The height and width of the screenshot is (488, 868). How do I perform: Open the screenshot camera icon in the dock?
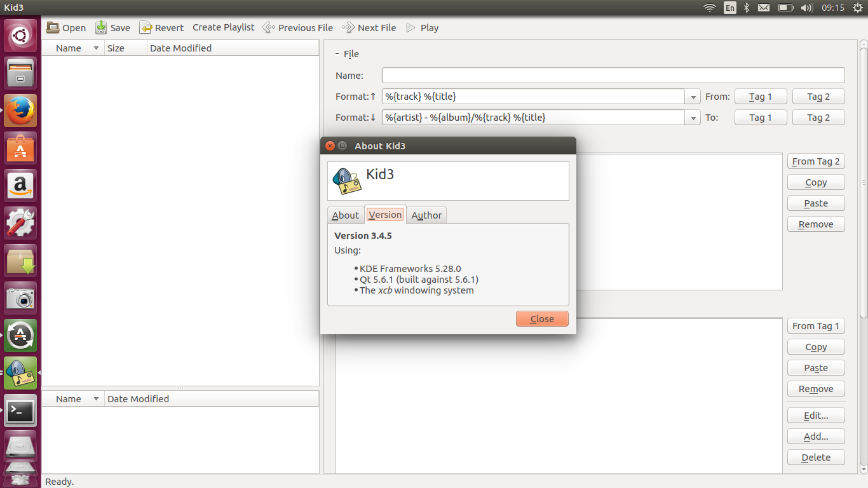[20, 298]
